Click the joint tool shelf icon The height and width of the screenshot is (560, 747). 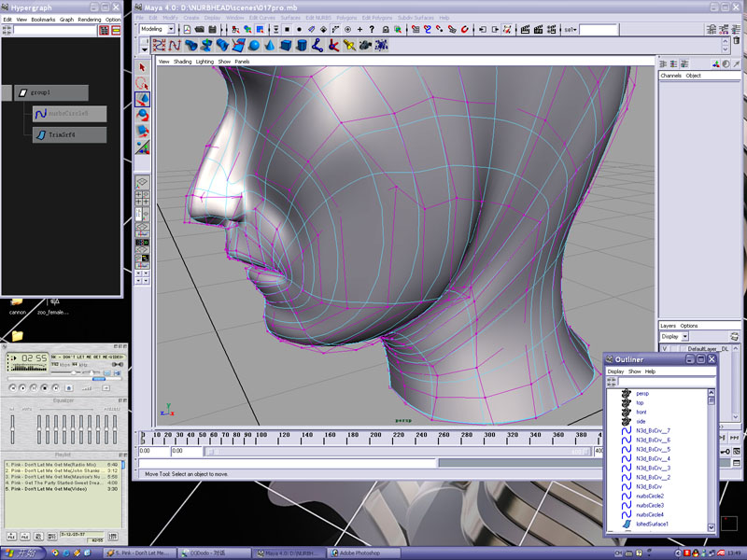pyautogui.click(x=317, y=46)
